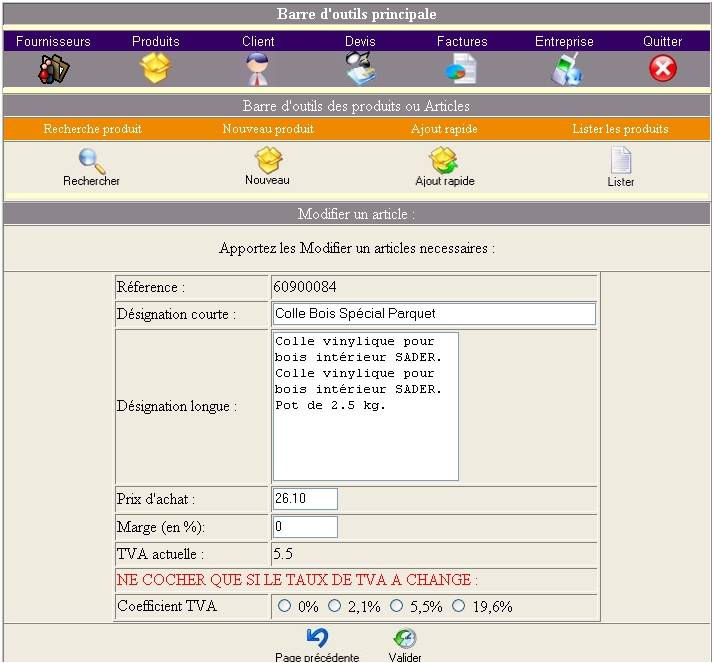Open the Entreprise menu label
The width and height of the screenshot is (714, 663).
(x=564, y=41)
